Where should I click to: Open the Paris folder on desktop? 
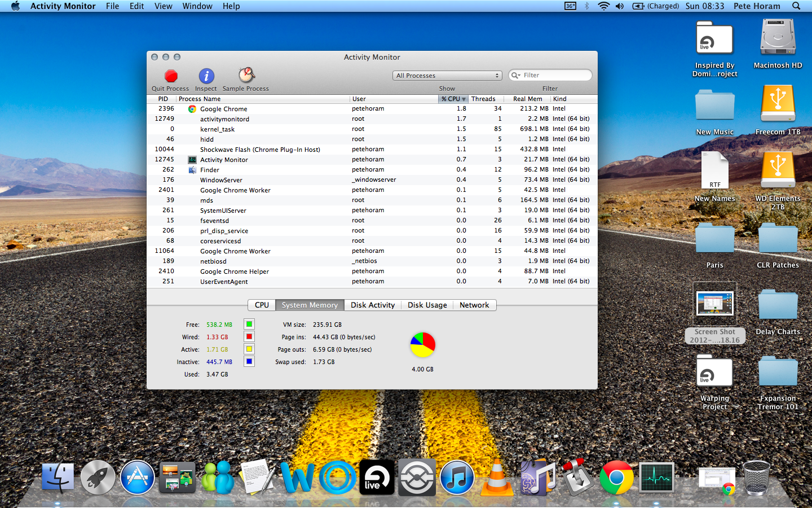(714, 239)
